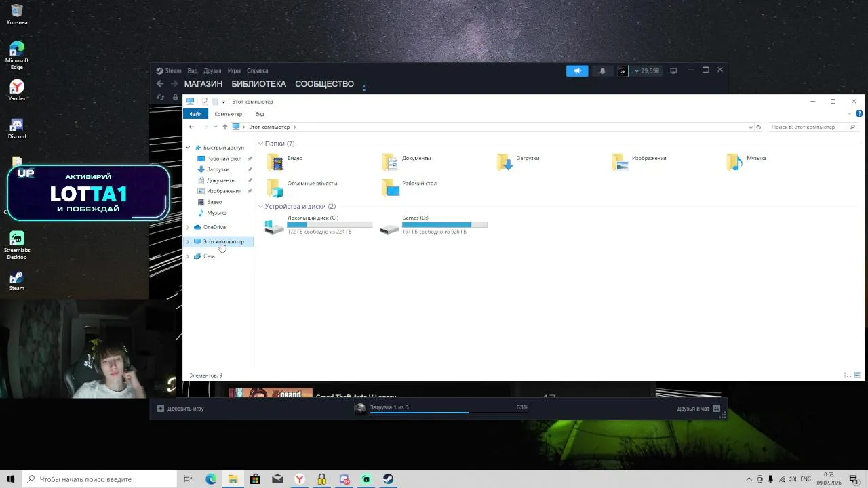Open Mail app on taskbar
The width and height of the screenshot is (868, 488).
pyautogui.click(x=277, y=479)
